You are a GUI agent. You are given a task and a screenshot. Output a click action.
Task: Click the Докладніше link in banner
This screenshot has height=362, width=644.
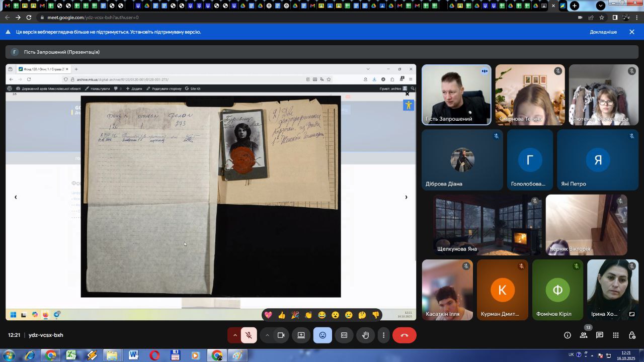pyautogui.click(x=603, y=32)
